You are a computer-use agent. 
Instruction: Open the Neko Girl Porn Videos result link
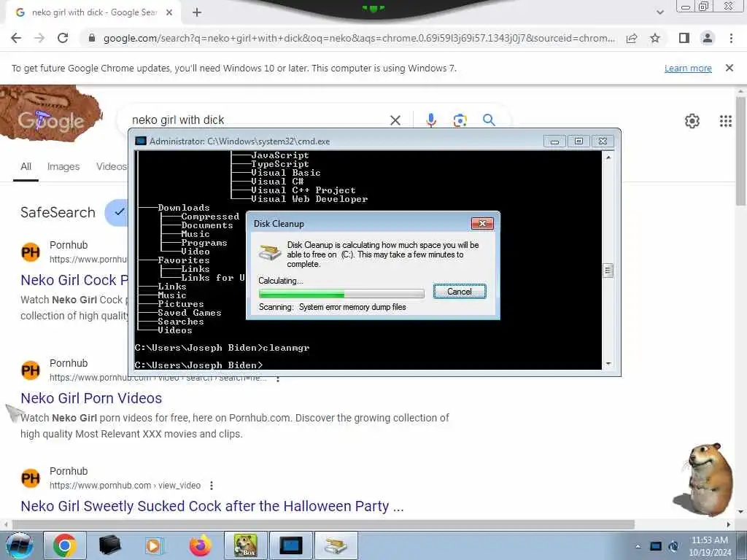tap(91, 398)
